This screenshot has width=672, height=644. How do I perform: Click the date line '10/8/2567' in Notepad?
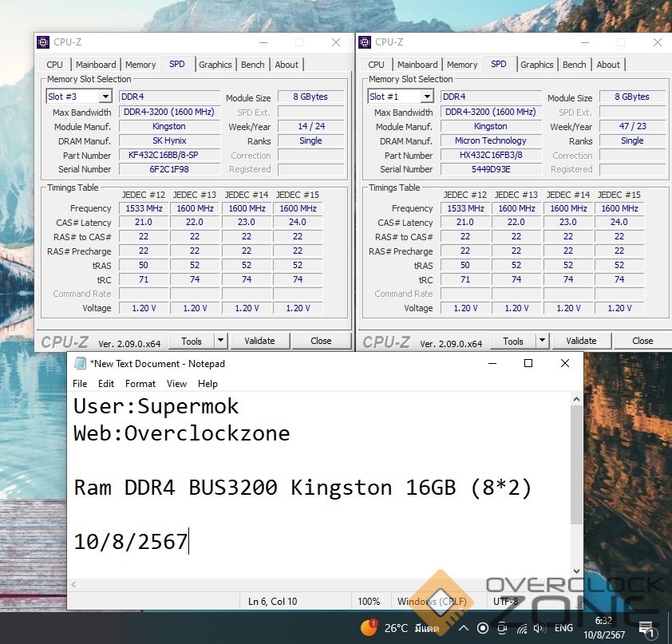[131, 542]
